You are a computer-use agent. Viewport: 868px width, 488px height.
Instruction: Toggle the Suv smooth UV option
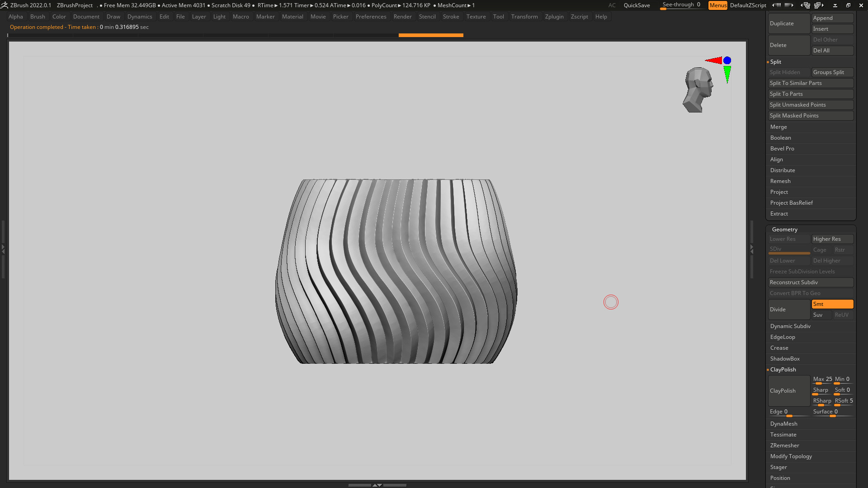[x=821, y=315]
